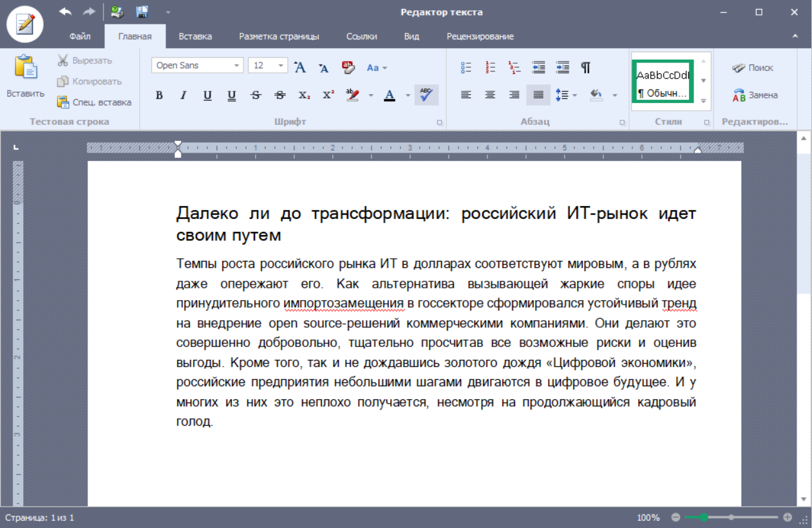Click the superscript icon
Image resolution: width=812 pixels, height=528 pixels.
pyautogui.click(x=328, y=95)
